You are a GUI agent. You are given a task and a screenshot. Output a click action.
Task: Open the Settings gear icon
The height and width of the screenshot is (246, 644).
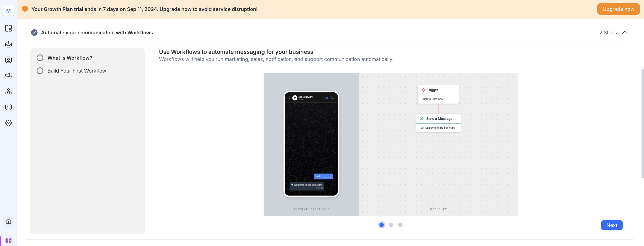(8, 123)
